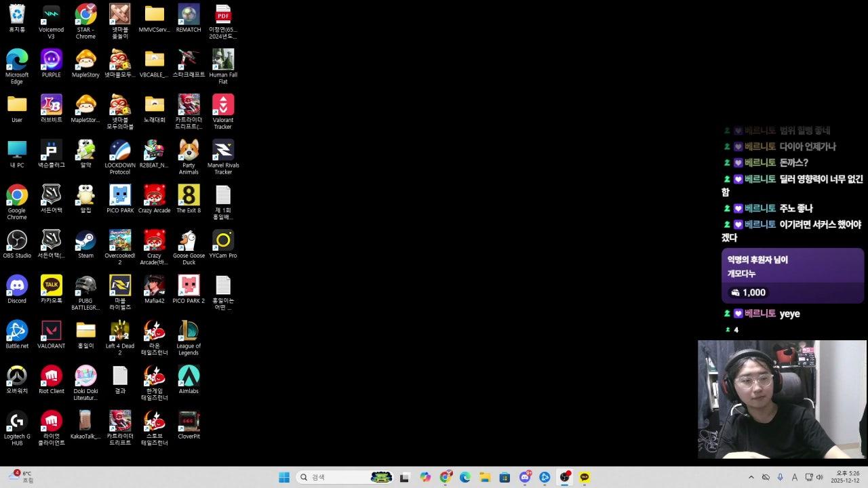868x488 pixels.
Task: Open File Explorer from the taskbar
Action: 485,477
